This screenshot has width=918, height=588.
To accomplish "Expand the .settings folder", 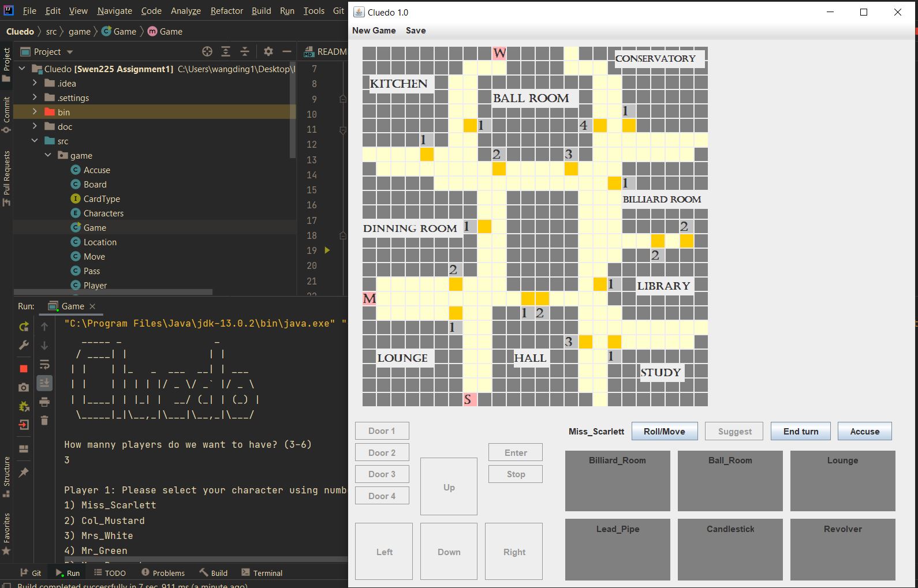I will [x=35, y=98].
